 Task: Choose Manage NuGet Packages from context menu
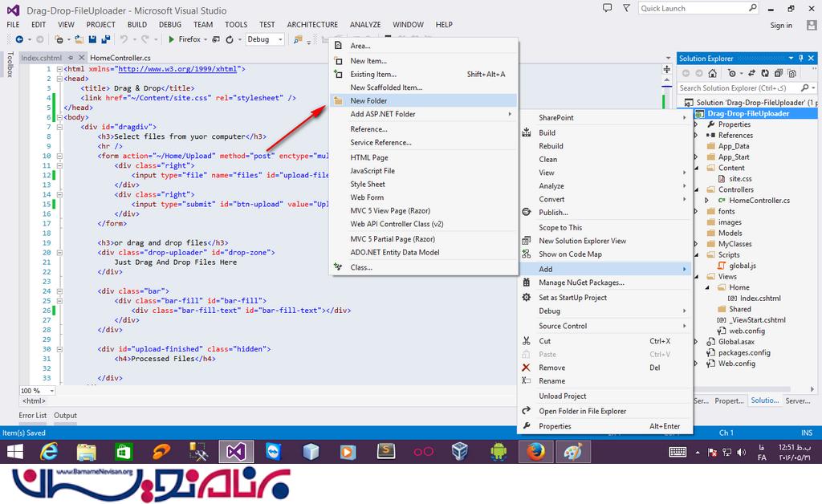point(581,282)
